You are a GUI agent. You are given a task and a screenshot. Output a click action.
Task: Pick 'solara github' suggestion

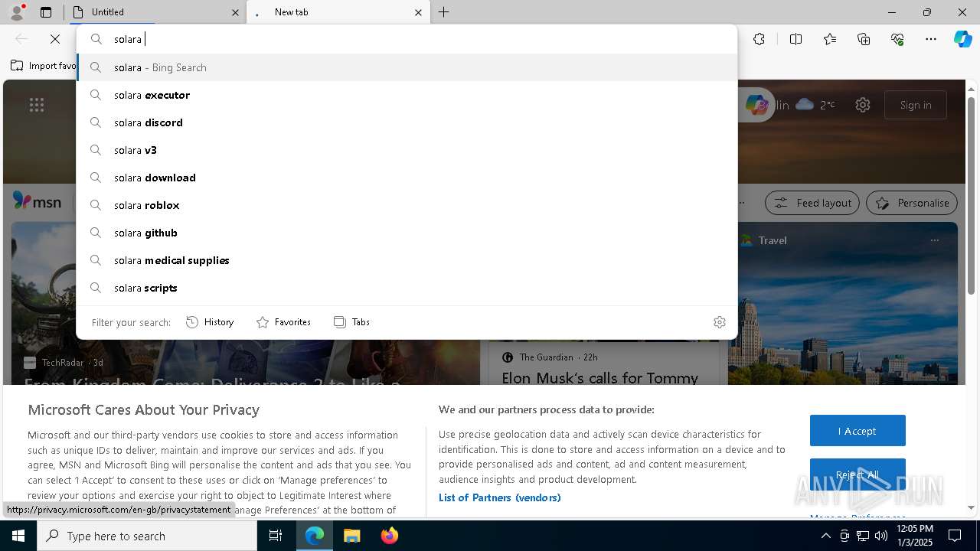tap(407, 233)
